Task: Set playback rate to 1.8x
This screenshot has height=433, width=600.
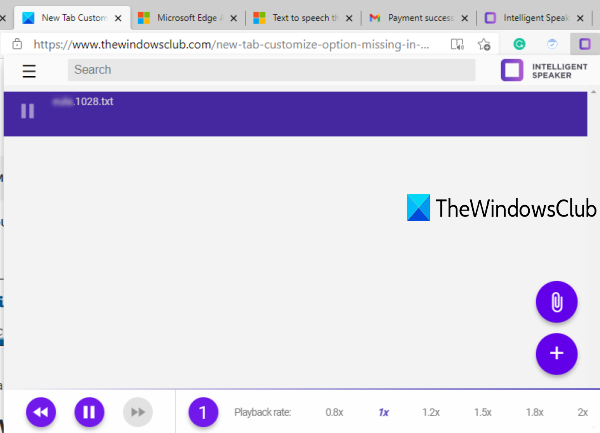Action: tap(535, 412)
